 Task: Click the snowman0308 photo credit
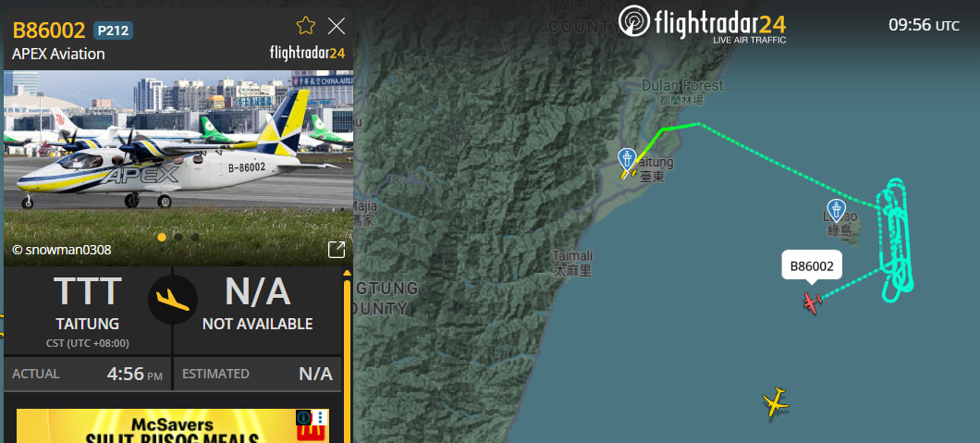tap(61, 250)
